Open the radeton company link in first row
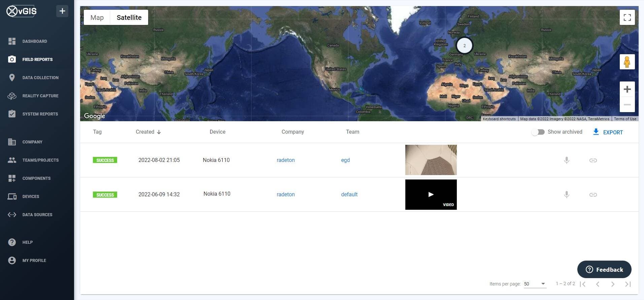Image resolution: width=644 pixels, height=300 pixels. pos(285,160)
